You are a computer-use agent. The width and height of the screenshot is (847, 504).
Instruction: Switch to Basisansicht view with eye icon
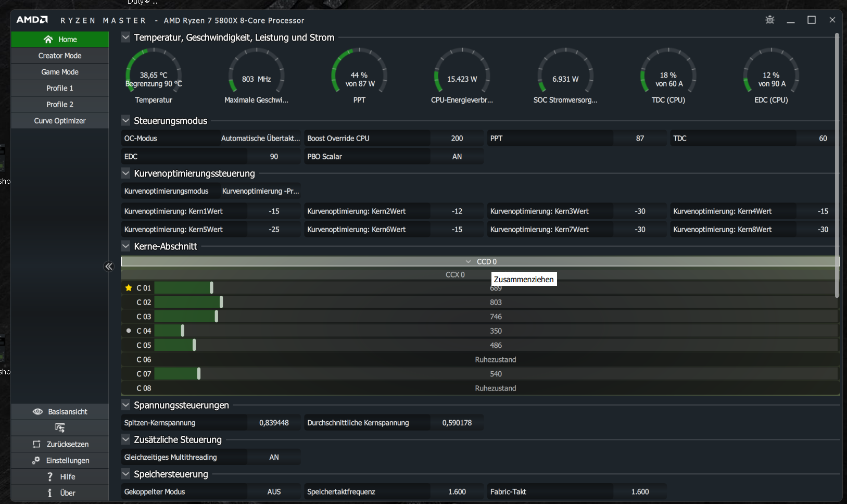coord(60,411)
